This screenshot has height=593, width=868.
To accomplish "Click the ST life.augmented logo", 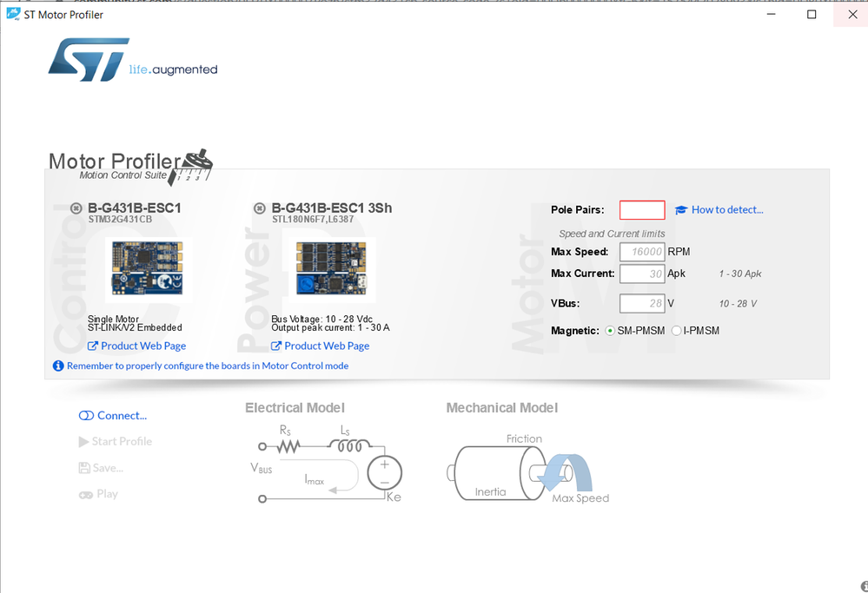I will [133, 60].
